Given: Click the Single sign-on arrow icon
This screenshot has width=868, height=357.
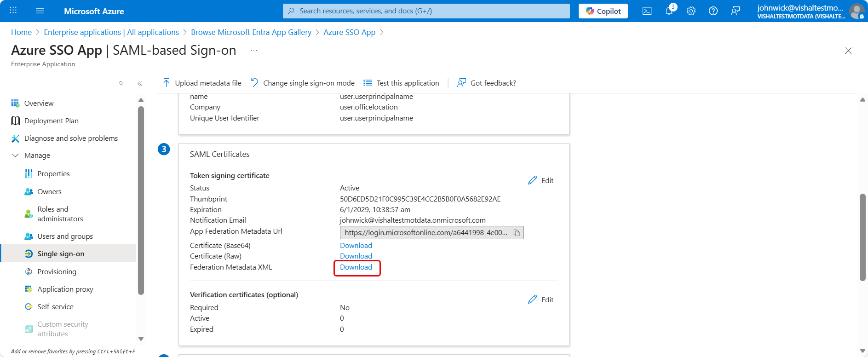Looking at the screenshot, I should coord(29,253).
